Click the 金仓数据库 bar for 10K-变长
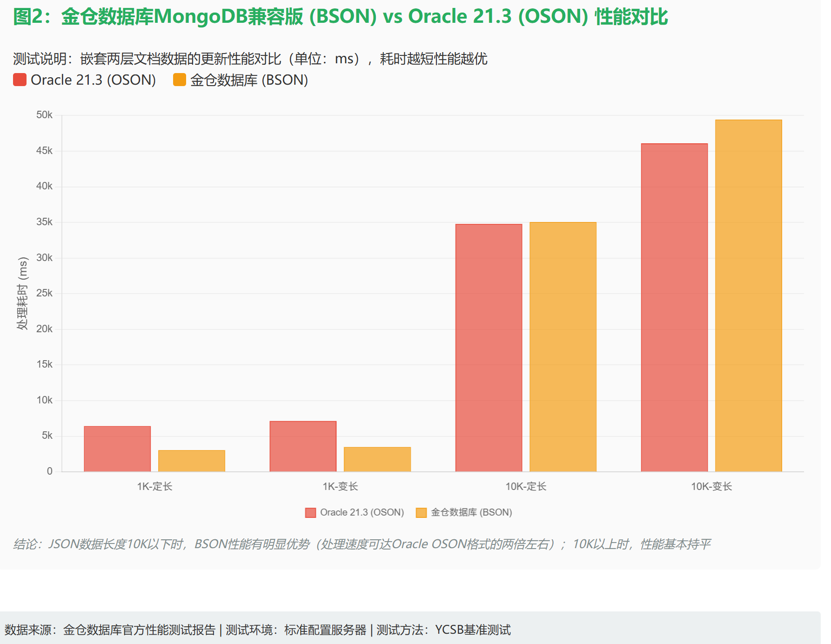The image size is (831, 644). point(749,296)
